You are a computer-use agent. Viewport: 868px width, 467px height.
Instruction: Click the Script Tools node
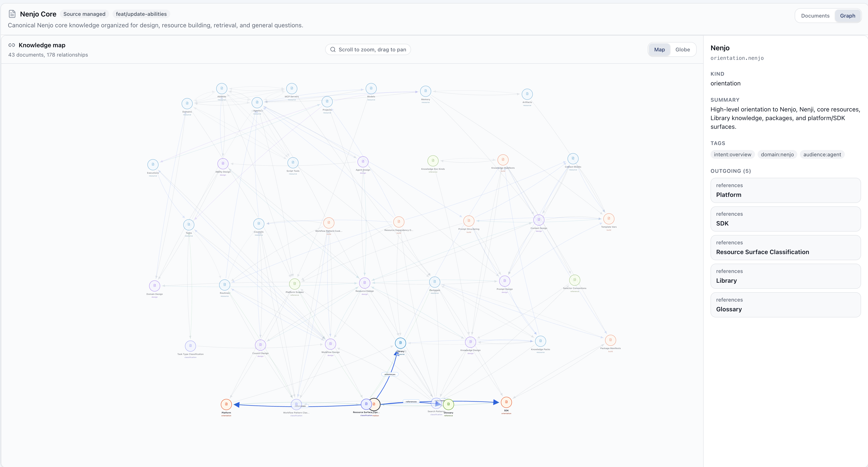pyautogui.click(x=293, y=162)
